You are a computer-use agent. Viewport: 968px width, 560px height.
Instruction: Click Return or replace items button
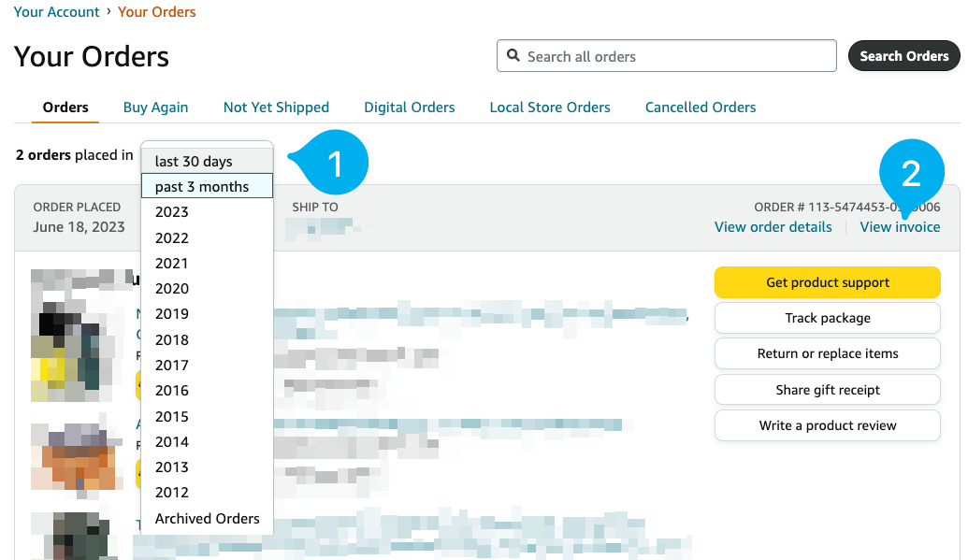tap(828, 353)
